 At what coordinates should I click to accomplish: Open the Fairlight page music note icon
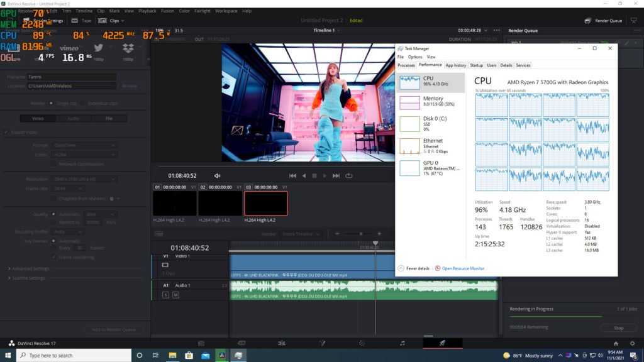pyautogui.click(x=402, y=343)
